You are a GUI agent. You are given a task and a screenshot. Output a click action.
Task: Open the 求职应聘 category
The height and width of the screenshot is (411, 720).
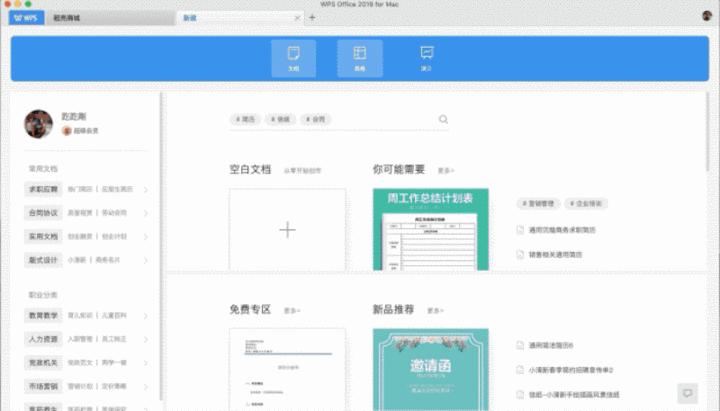[x=43, y=189]
